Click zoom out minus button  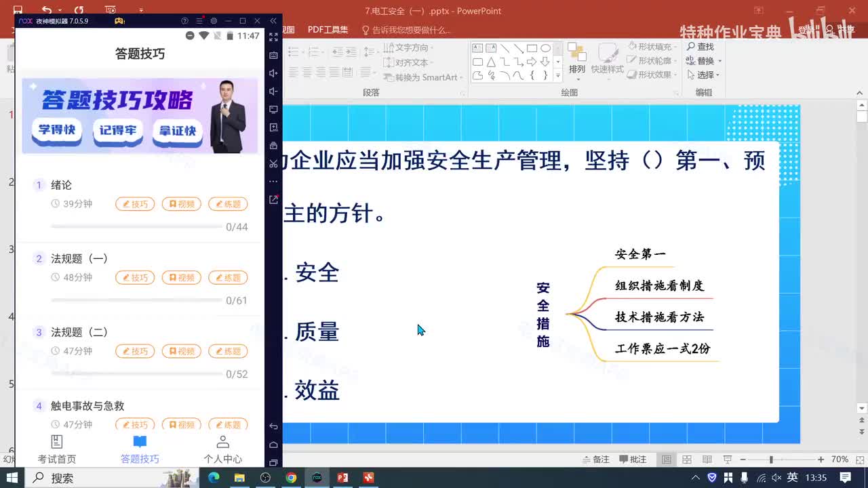click(743, 460)
